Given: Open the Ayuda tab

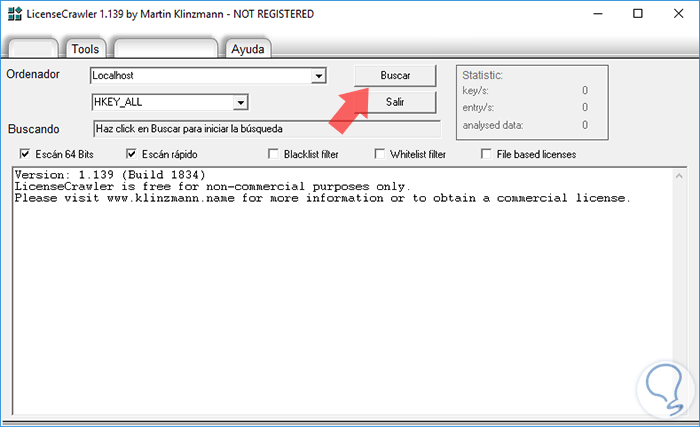Looking at the screenshot, I should click(x=248, y=49).
